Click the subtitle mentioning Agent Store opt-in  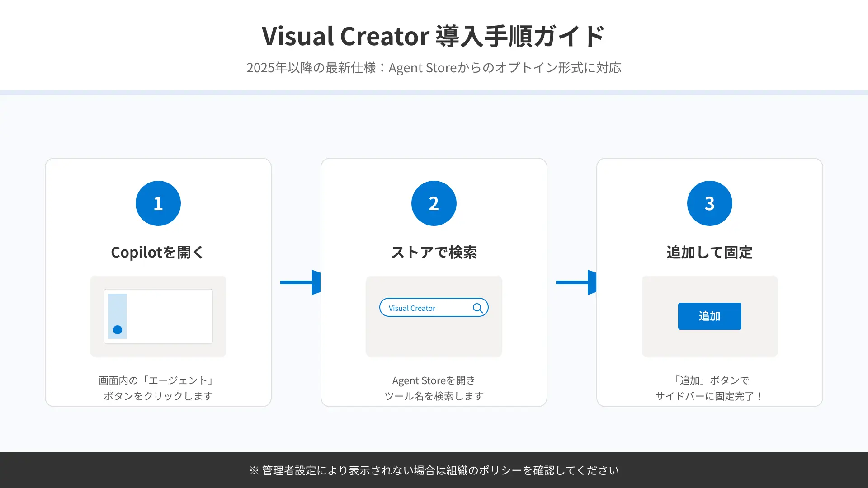pyautogui.click(x=434, y=68)
